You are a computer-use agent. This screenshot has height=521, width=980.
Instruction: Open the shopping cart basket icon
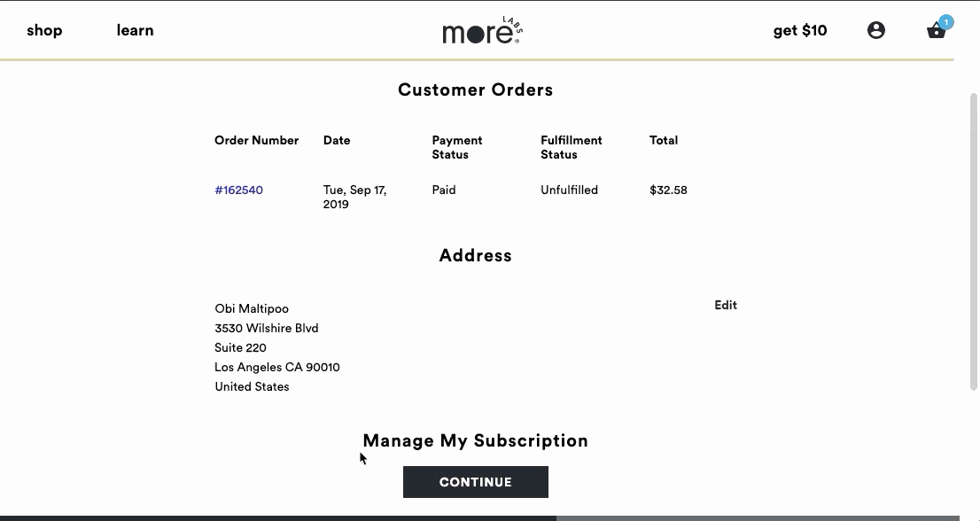936,32
